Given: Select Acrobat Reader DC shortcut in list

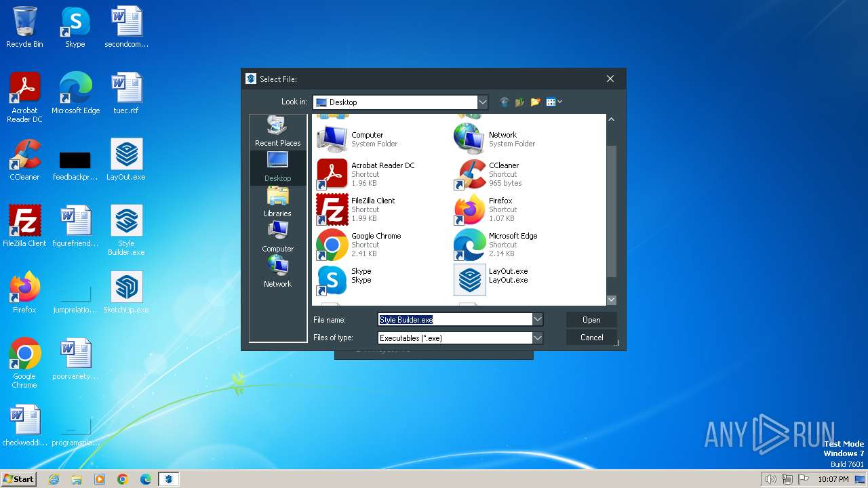Looking at the screenshot, I should pyautogui.click(x=382, y=174).
